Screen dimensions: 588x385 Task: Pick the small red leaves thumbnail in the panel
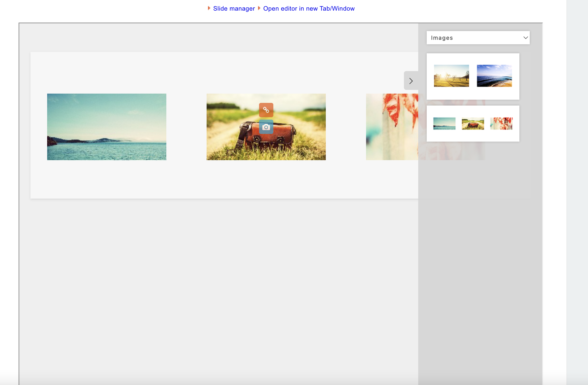[501, 124]
